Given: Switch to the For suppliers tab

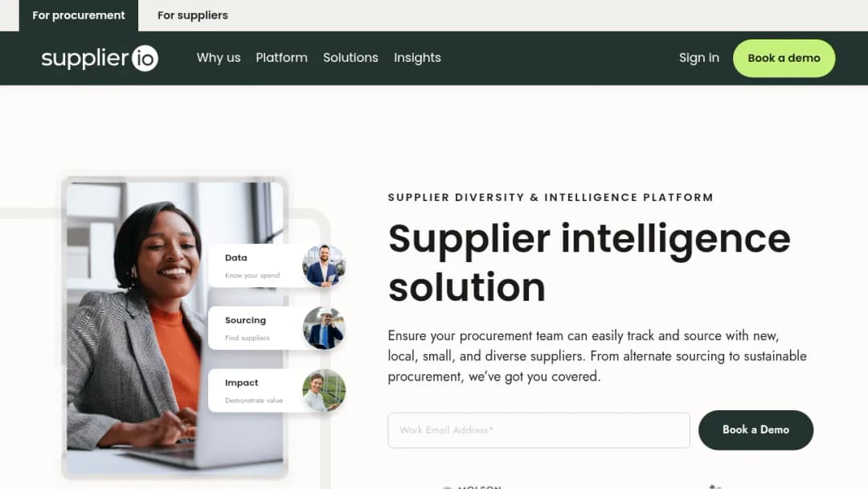Looking at the screenshot, I should coord(193,15).
